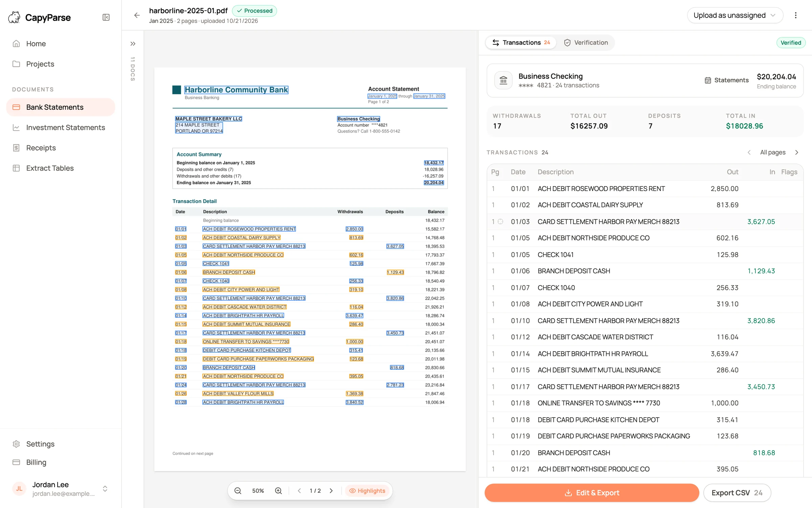Zoom out of the PDF viewer
The height and width of the screenshot is (508, 812).
238,491
